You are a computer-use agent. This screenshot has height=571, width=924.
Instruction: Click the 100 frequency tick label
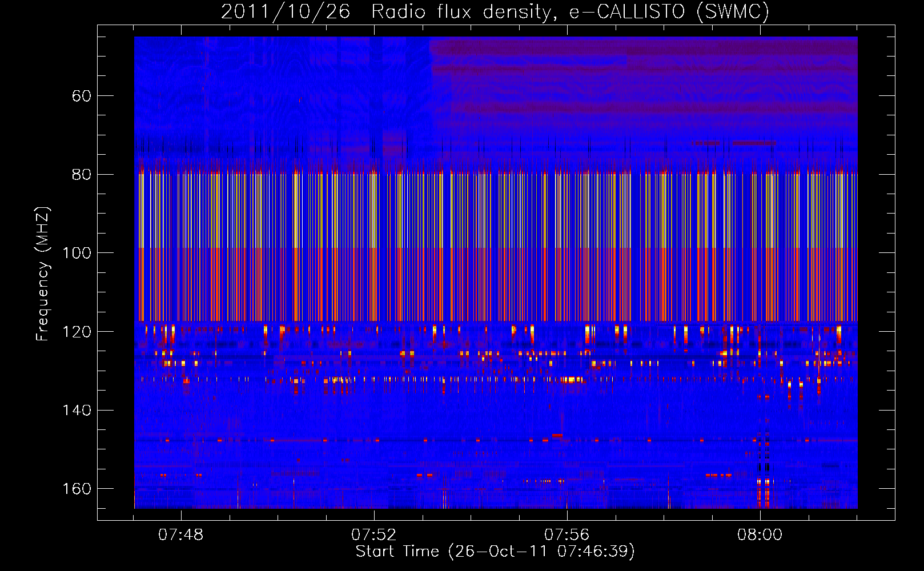click(77, 253)
